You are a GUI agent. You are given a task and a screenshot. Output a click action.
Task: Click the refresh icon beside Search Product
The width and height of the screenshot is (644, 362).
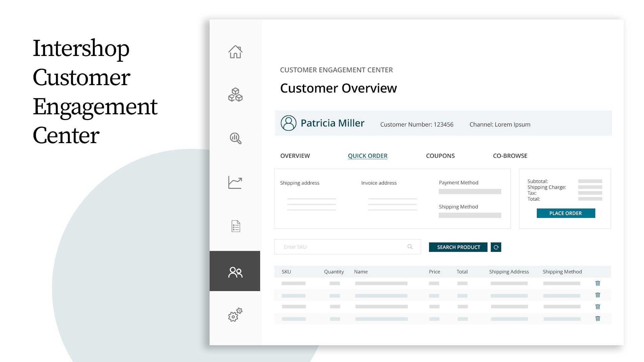tap(496, 247)
